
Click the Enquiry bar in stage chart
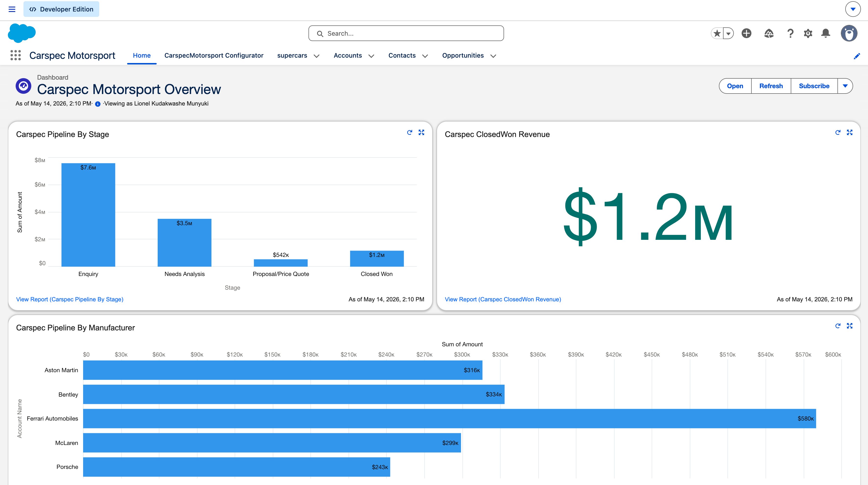(x=88, y=215)
